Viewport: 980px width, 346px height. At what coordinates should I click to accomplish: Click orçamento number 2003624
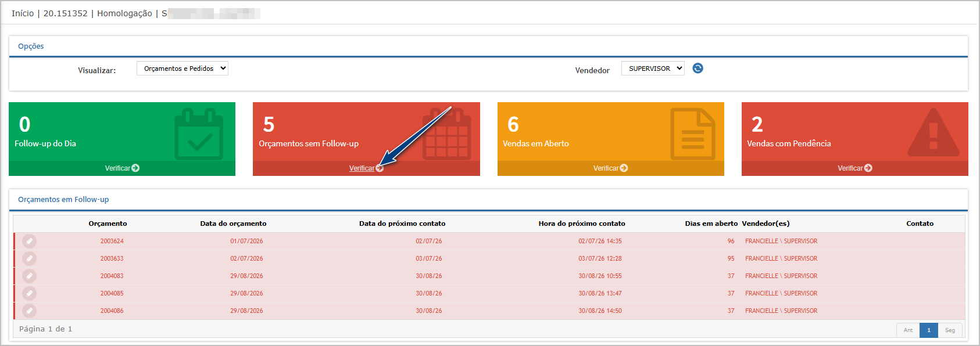[x=112, y=241]
